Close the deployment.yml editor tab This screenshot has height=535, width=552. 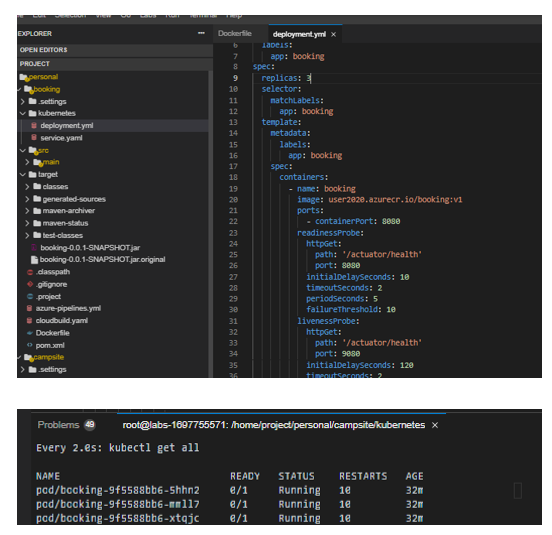pos(333,34)
